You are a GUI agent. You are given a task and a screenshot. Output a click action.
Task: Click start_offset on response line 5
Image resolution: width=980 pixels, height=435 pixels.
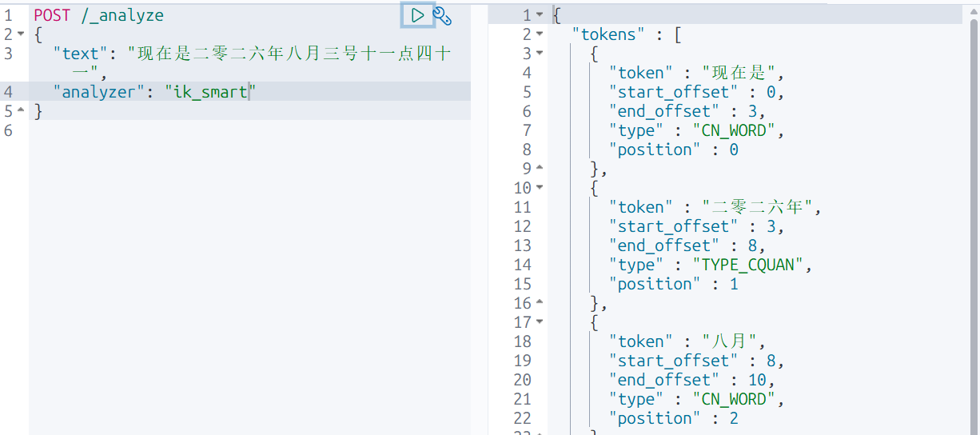(x=674, y=92)
